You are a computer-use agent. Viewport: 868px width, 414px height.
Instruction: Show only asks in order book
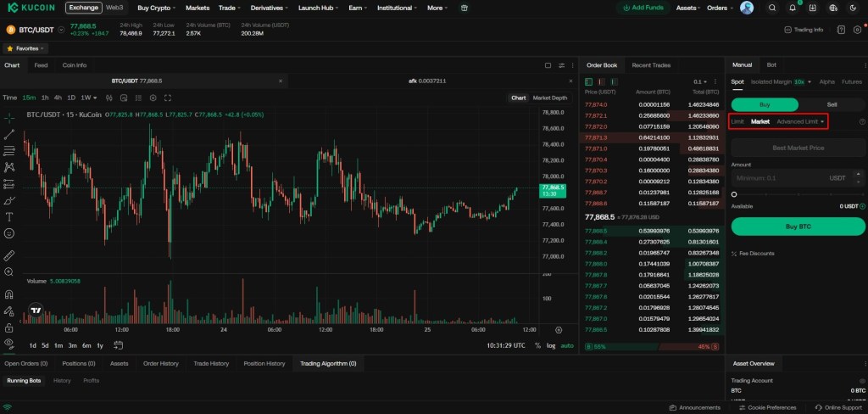click(601, 81)
